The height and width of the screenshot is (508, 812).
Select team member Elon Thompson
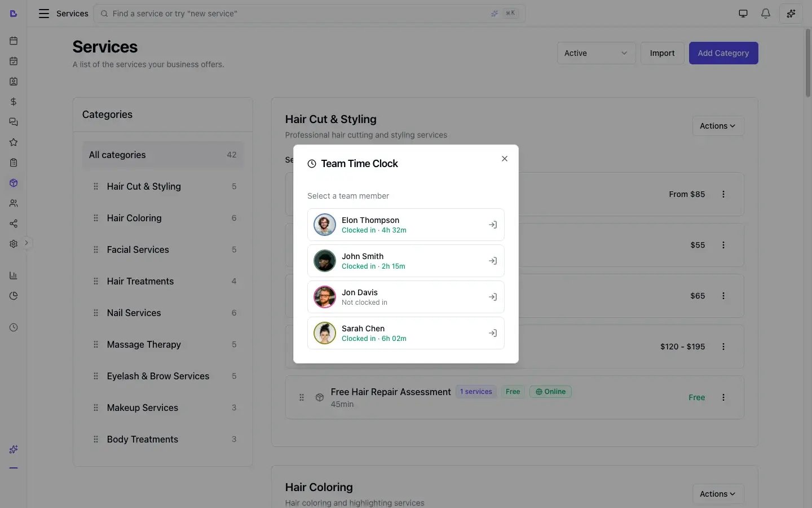[406, 225]
